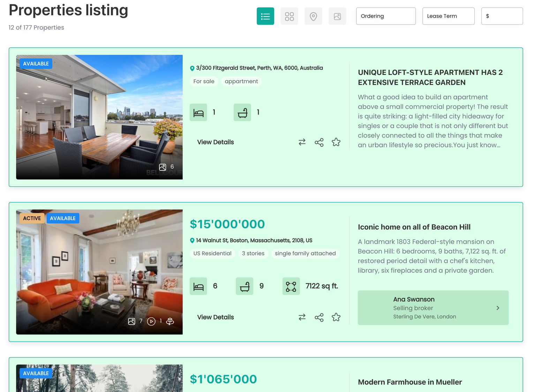Image resolution: width=558 pixels, height=392 pixels.
Task: Favorite the Beacon Hill home
Action: tap(336, 317)
